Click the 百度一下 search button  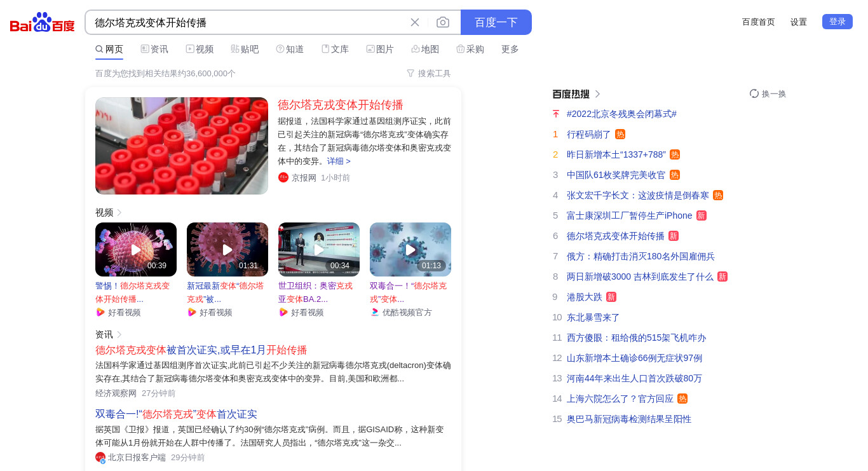pos(496,22)
